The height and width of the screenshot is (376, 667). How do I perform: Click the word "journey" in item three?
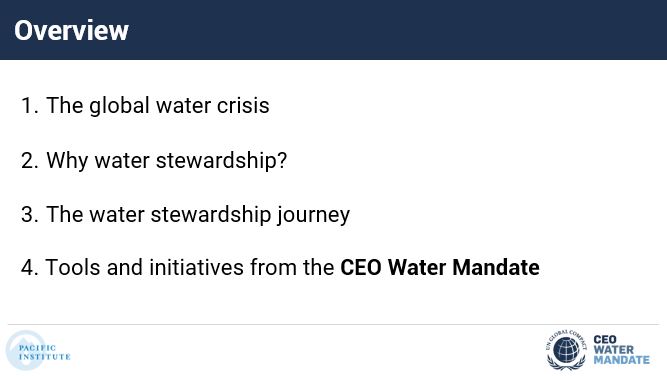[x=314, y=215]
